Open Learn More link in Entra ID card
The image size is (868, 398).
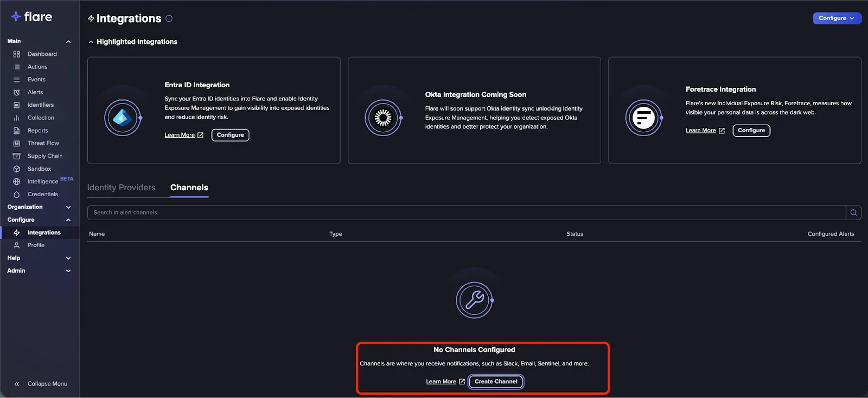[x=184, y=135]
